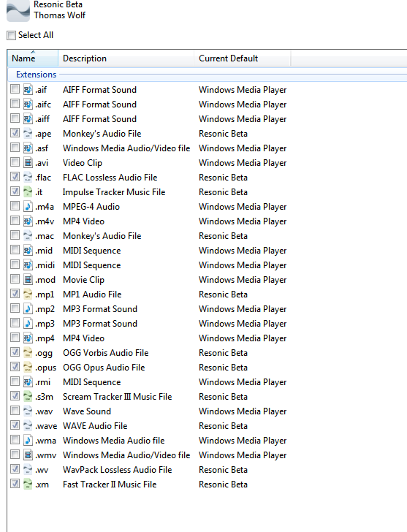This screenshot has width=407, height=532.
Task: Check the .mac extension checkbox
Action: tap(15, 235)
